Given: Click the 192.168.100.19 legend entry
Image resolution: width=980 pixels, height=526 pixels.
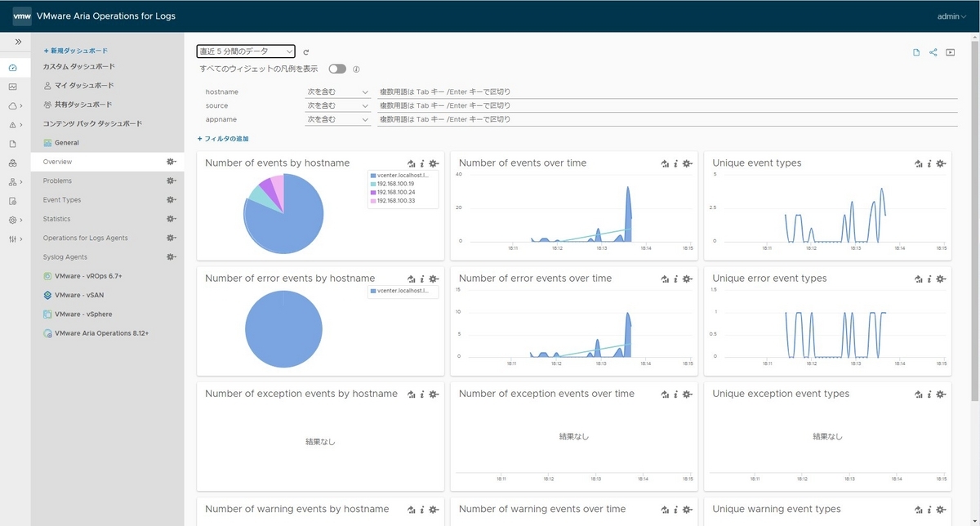Looking at the screenshot, I should click(x=394, y=184).
